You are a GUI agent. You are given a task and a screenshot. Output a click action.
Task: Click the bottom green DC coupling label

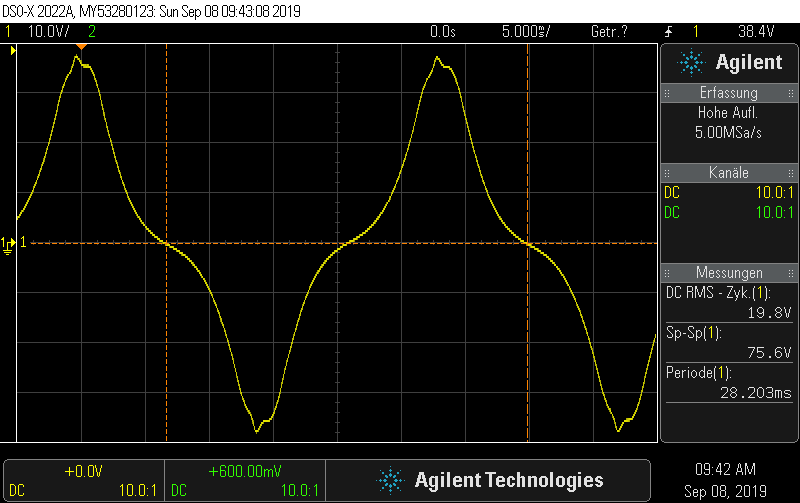coord(179,491)
